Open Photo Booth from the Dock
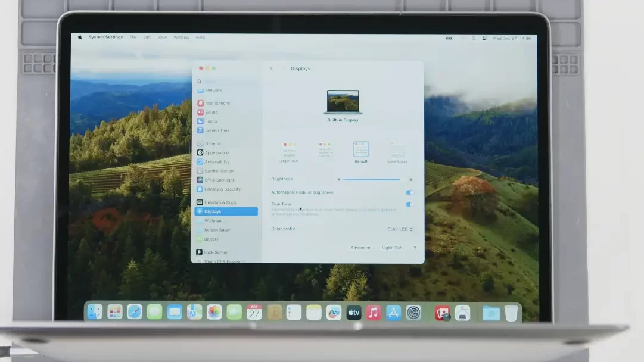The image size is (644, 362). tap(442, 313)
